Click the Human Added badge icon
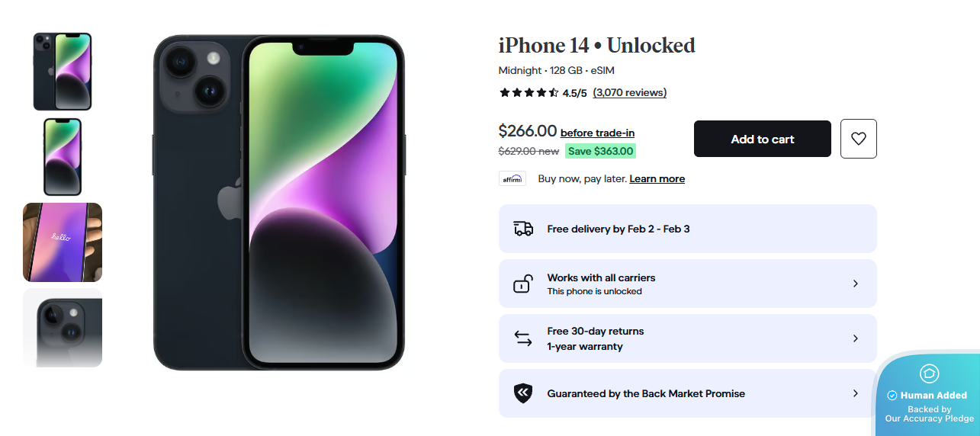The height and width of the screenshot is (436, 980). 929,373
